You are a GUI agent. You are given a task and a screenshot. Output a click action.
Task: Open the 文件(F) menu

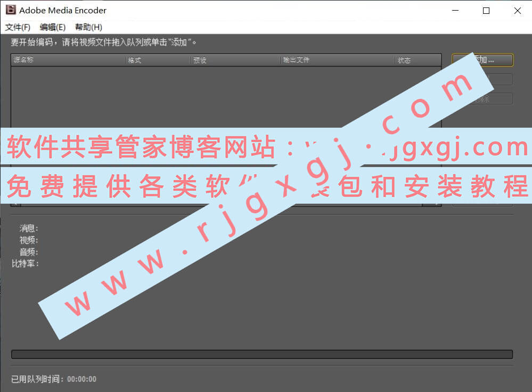click(x=18, y=27)
